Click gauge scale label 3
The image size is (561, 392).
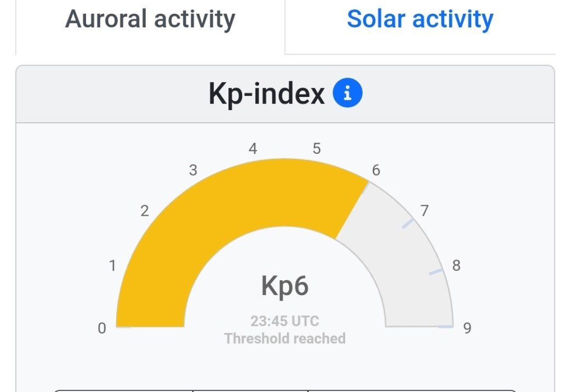coord(193,170)
